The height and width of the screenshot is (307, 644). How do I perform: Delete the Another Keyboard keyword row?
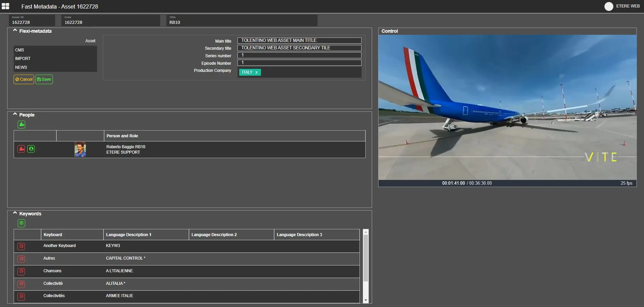[21, 246]
